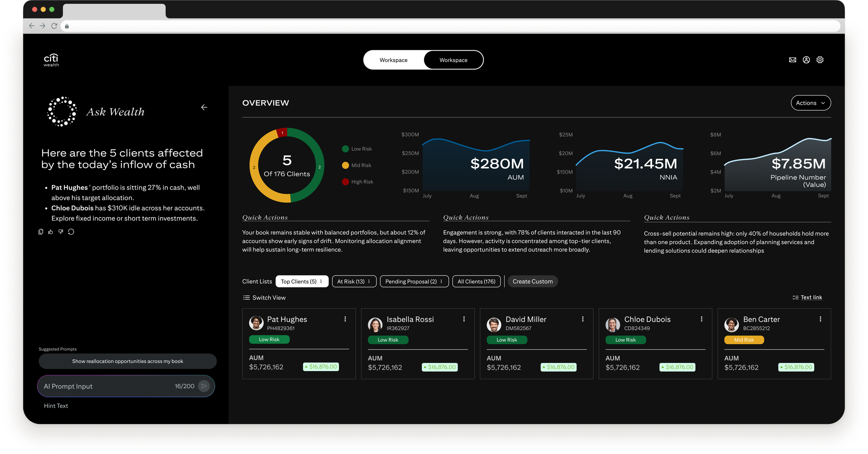
Task: Select the At Risk (13) client list
Action: (x=351, y=281)
